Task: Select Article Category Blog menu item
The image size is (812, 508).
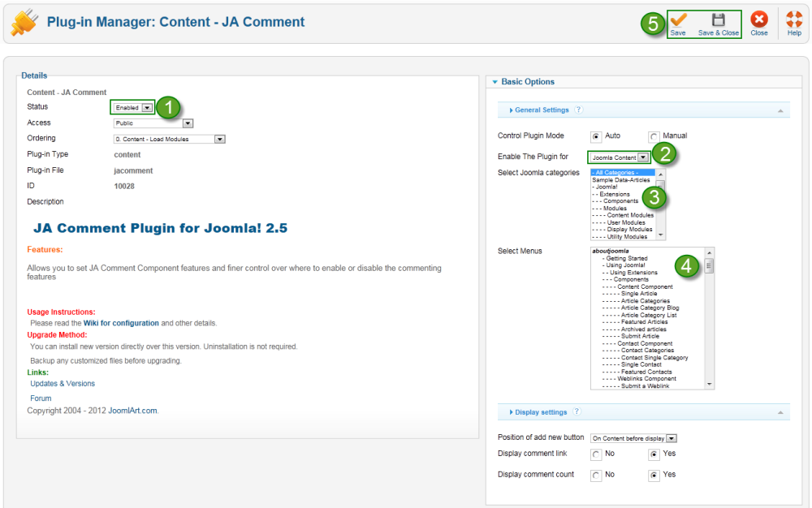Action: click(x=641, y=308)
